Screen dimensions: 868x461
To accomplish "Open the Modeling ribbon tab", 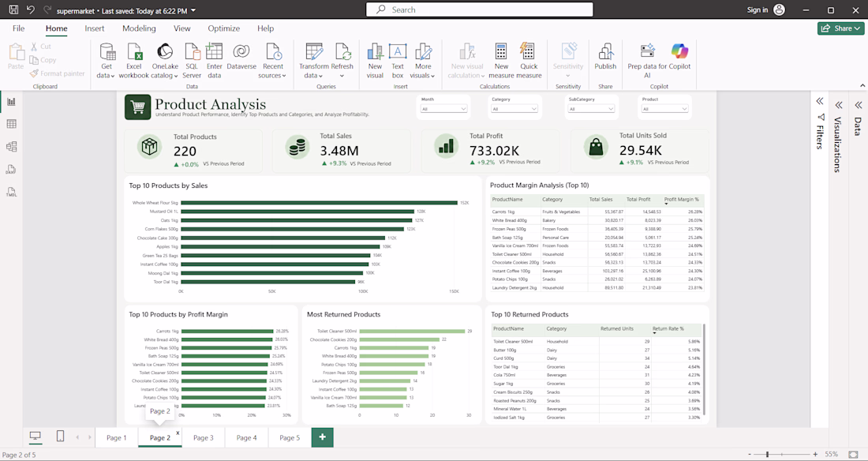I will pos(139,28).
